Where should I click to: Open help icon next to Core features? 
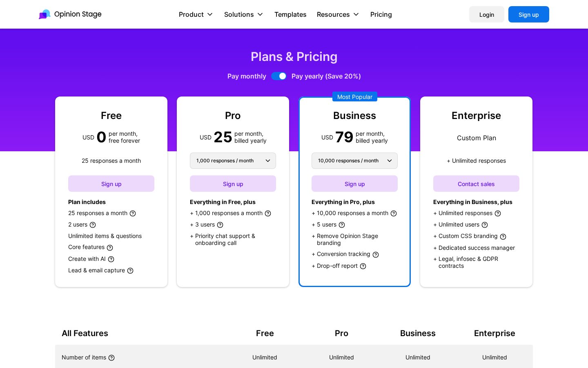(110, 248)
